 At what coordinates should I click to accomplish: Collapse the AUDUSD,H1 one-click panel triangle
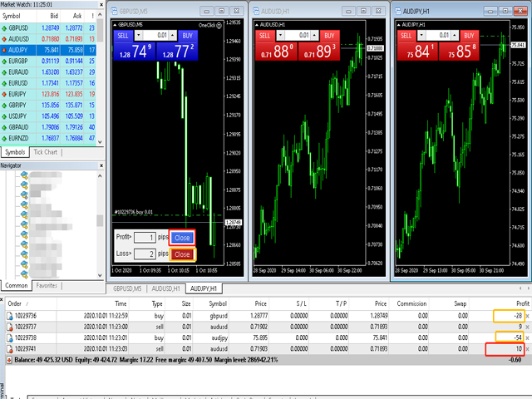[x=257, y=25]
